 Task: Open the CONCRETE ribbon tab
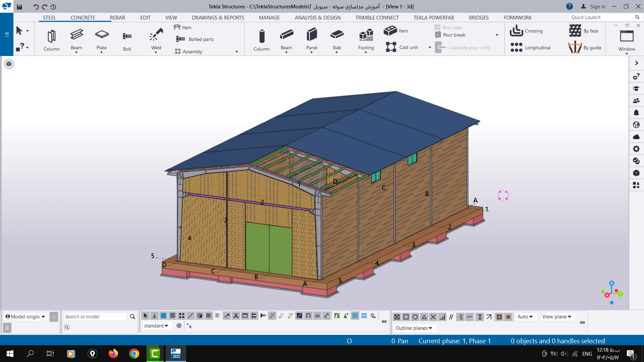point(83,17)
